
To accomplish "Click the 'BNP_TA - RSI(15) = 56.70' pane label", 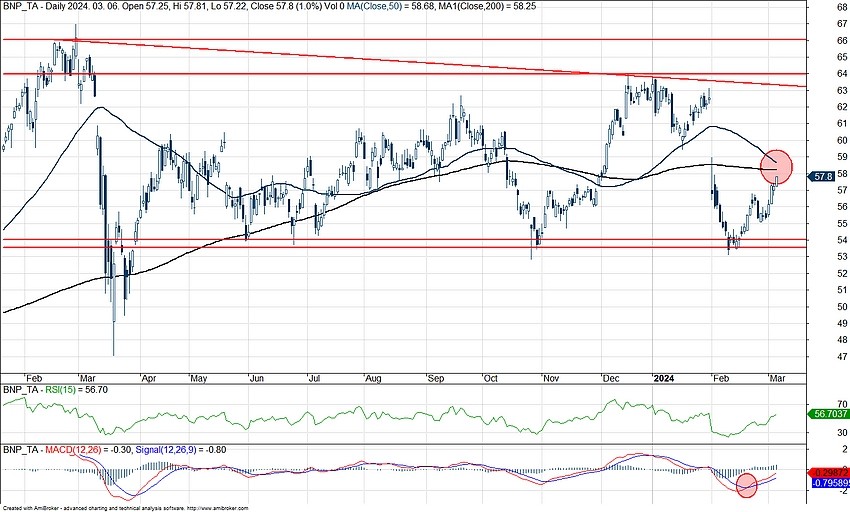I will (x=55, y=389).
